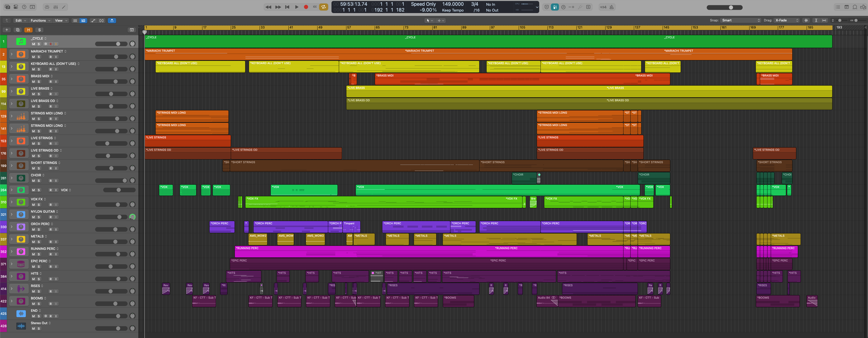Click the BOOMS track pan knob

[x=132, y=304]
